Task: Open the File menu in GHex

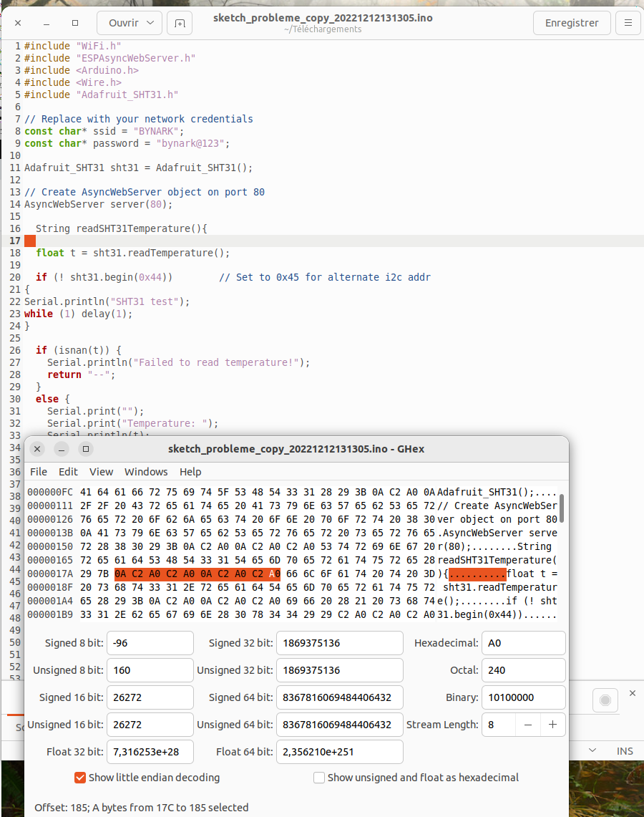Action: pos(39,472)
